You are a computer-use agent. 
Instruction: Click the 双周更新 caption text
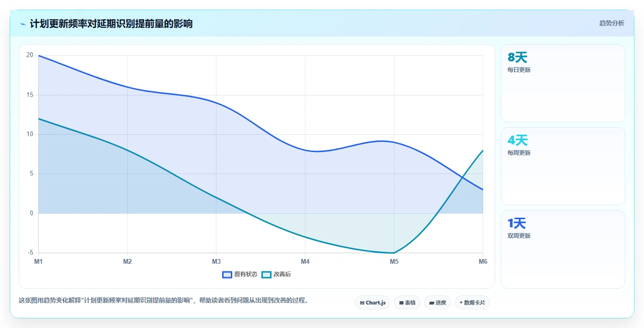[x=519, y=236]
